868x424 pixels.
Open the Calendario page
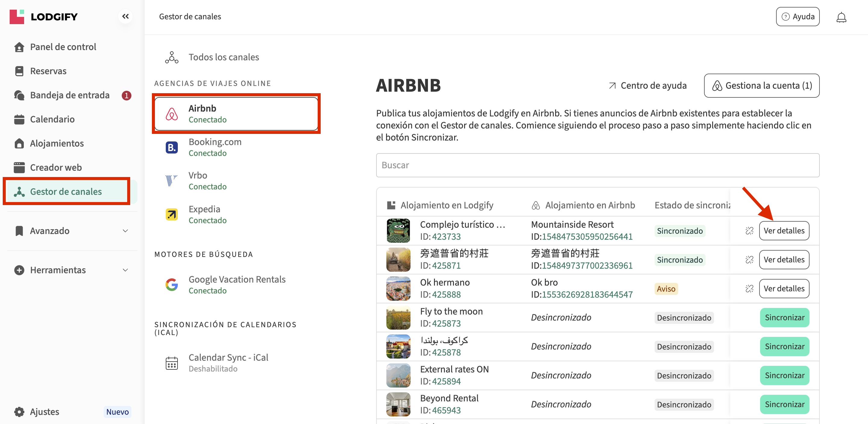[52, 119]
